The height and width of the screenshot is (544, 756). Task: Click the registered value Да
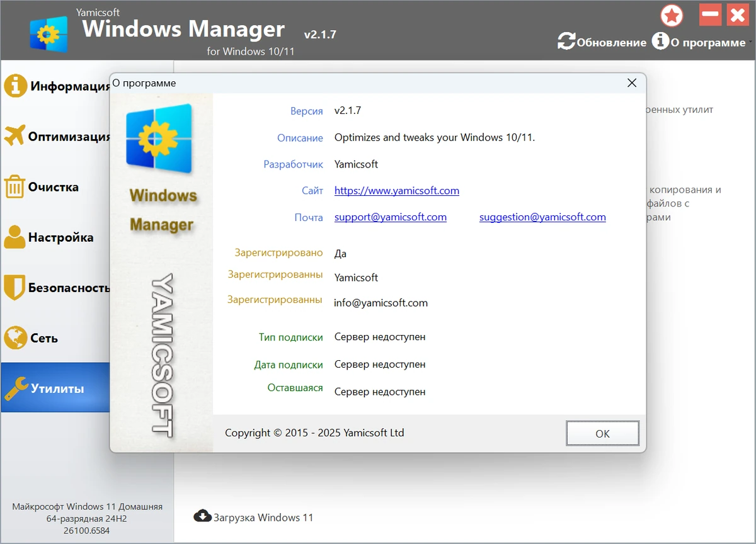341,253
